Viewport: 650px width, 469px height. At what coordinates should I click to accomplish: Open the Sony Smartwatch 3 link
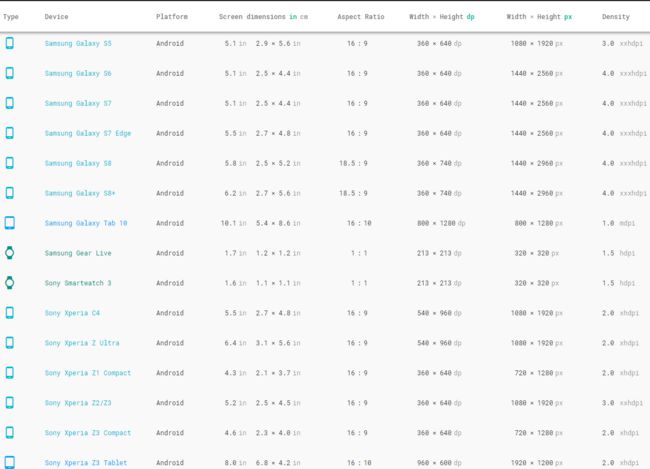pos(78,283)
